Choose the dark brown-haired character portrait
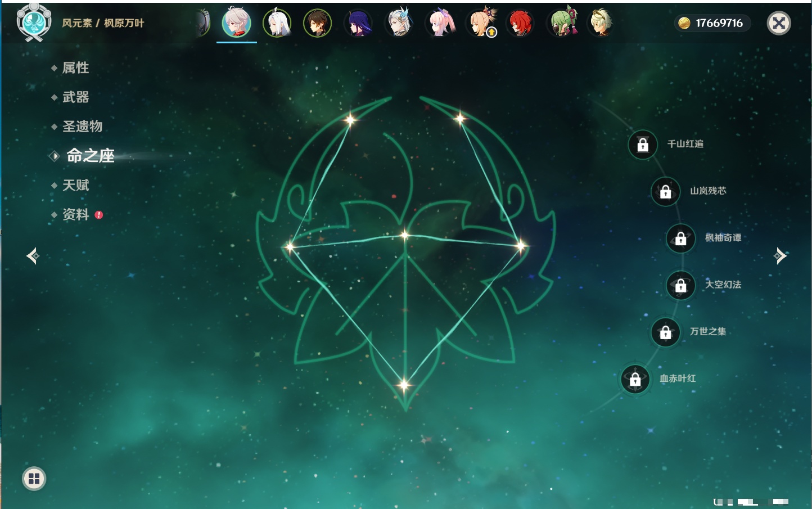The image size is (812, 509). pyautogui.click(x=318, y=23)
